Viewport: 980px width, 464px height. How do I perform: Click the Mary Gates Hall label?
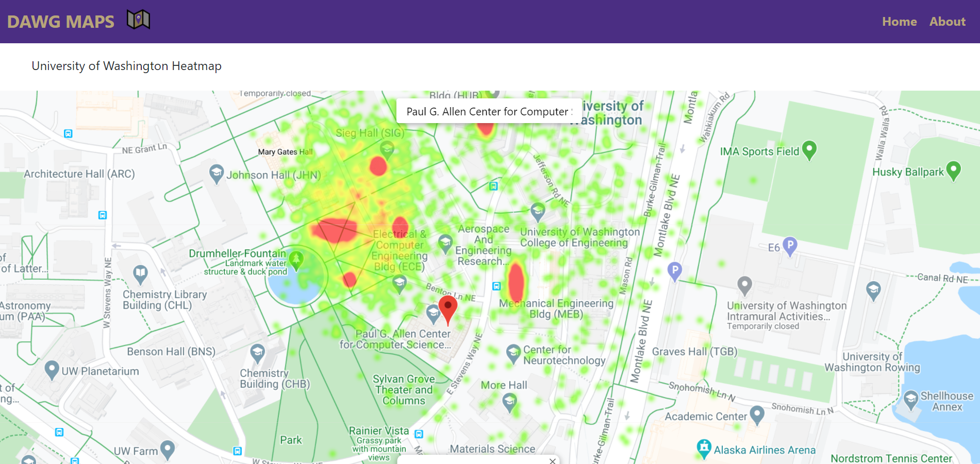(x=285, y=152)
